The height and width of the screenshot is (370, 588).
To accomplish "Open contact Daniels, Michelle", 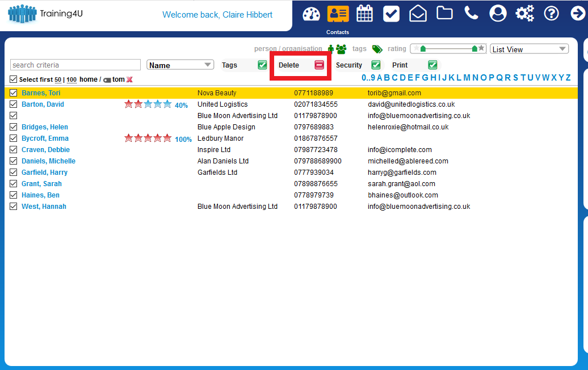I will (x=48, y=161).
